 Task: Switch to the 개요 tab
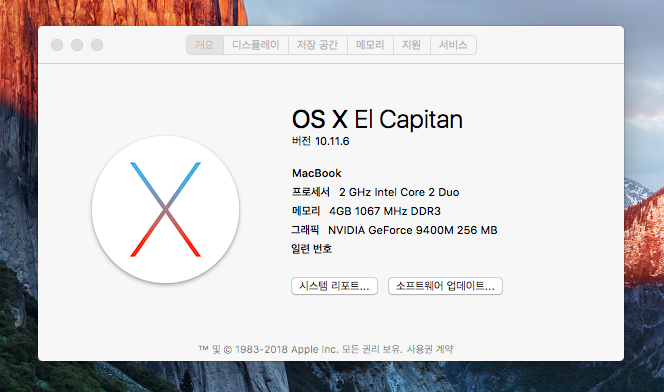pos(205,45)
